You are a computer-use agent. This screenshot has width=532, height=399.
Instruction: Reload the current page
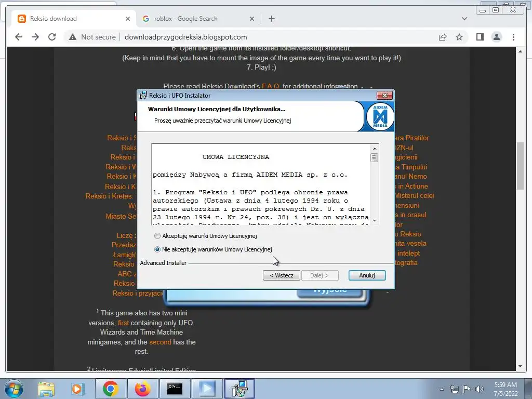pos(52,37)
